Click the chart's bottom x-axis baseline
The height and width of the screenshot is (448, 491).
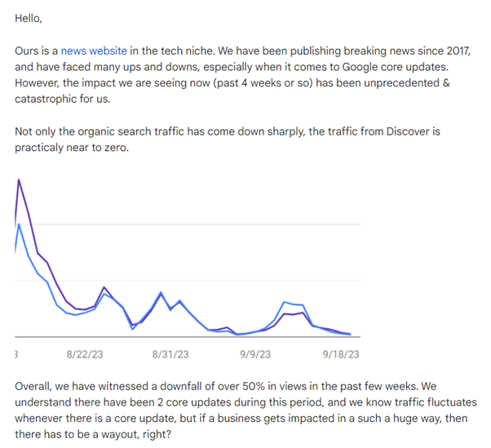(x=188, y=337)
